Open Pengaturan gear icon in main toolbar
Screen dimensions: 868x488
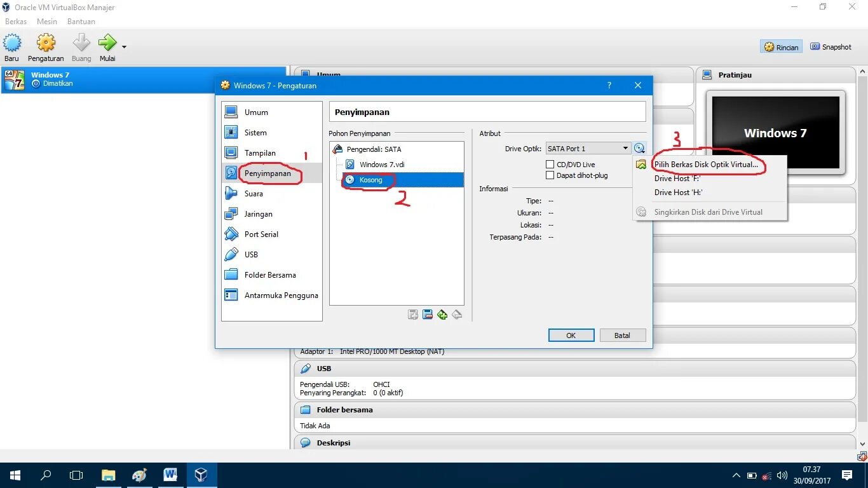click(x=46, y=48)
